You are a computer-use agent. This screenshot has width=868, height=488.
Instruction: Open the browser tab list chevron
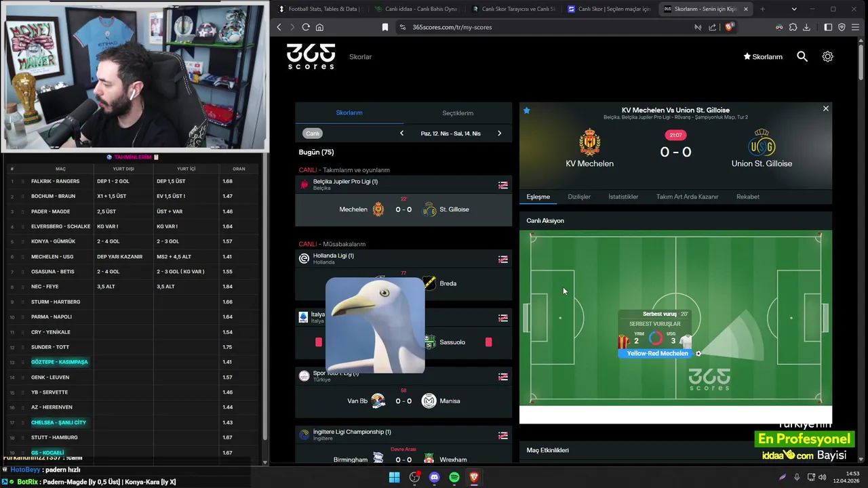[x=794, y=9]
